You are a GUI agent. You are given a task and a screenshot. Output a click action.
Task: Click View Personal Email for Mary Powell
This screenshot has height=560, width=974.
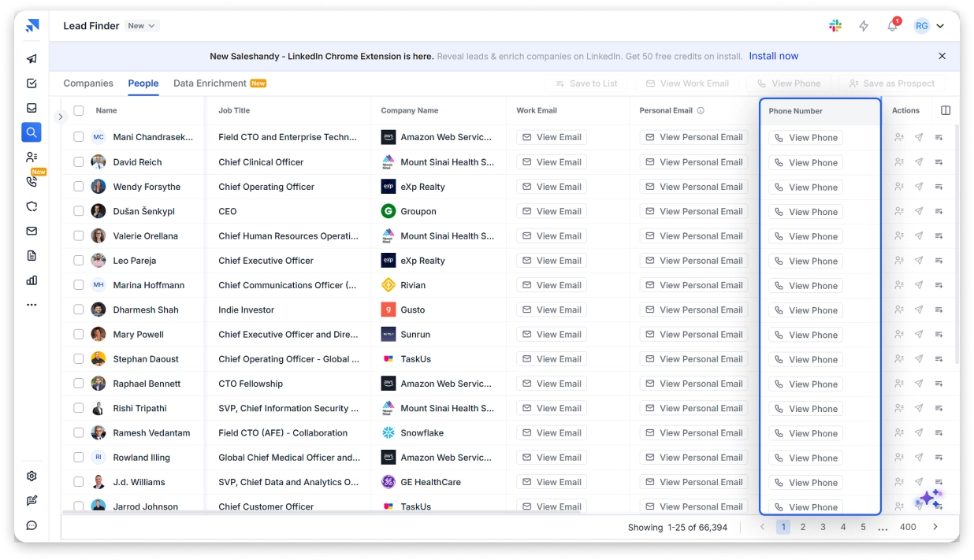(694, 334)
